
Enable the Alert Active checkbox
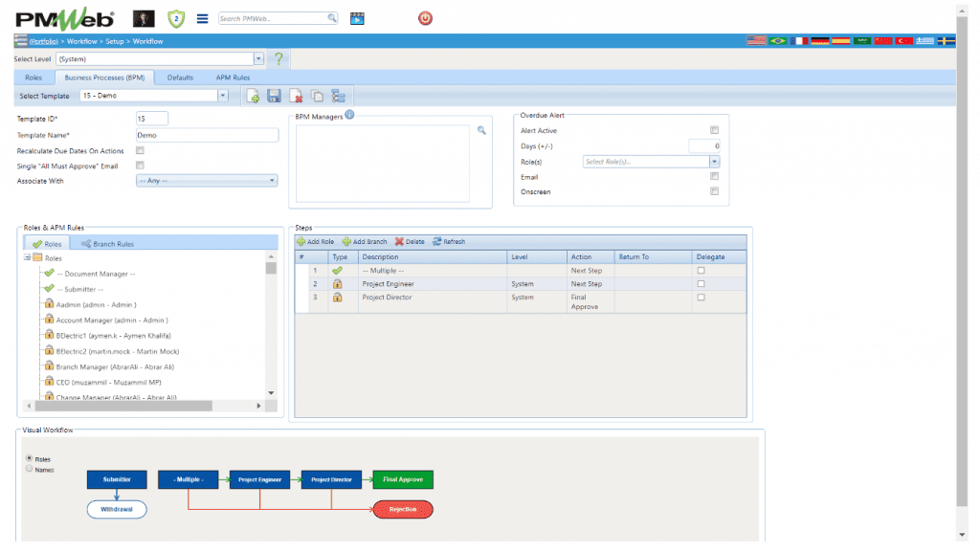[714, 130]
